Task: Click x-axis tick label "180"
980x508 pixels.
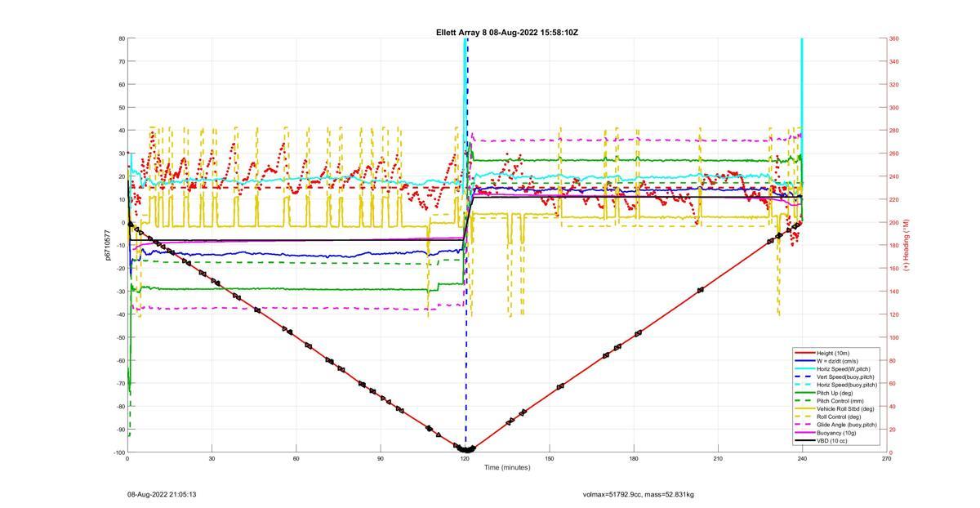Action: click(634, 459)
